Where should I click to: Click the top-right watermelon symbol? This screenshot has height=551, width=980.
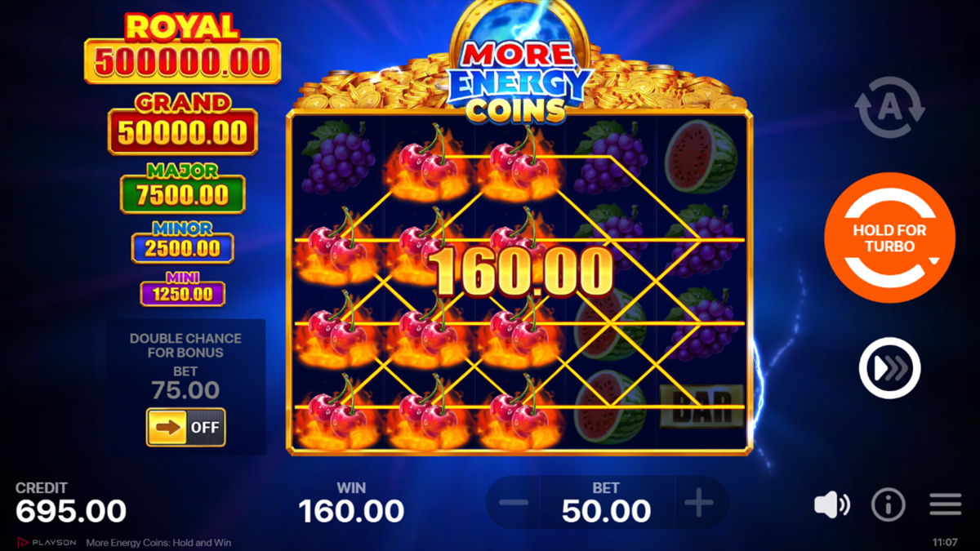click(x=701, y=157)
